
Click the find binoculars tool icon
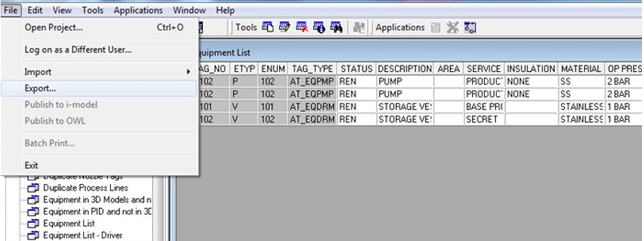tap(336, 27)
